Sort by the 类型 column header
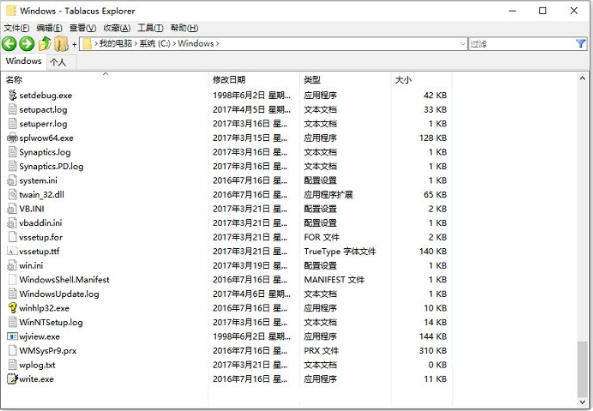 coord(345,80)
